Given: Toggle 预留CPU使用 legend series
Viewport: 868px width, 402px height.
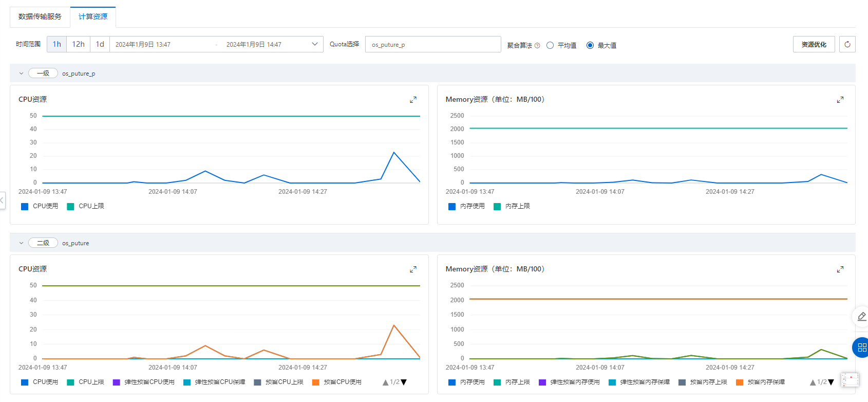Looking at the screenshot, I should 337,382.
